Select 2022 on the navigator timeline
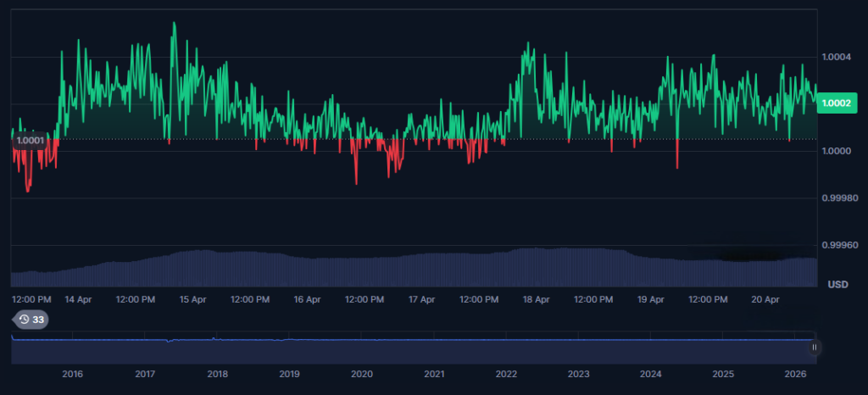 tap(506, 374)
